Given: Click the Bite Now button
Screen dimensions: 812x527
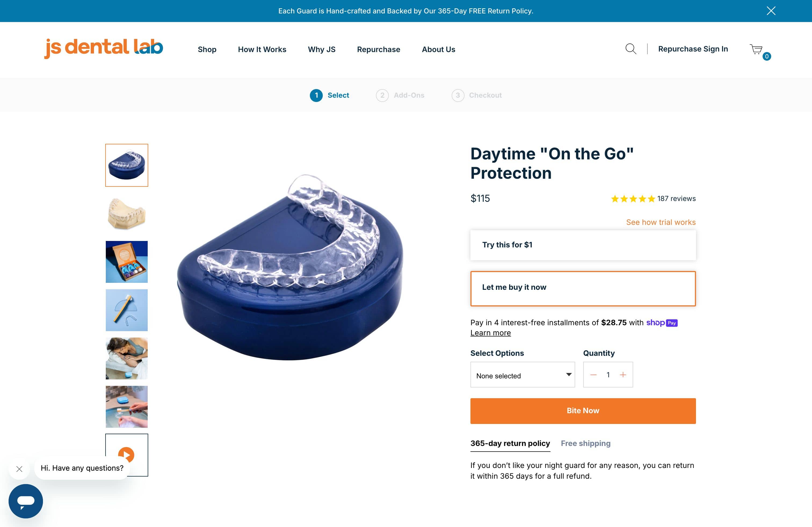Looking at the screenshot, I should (x=582, y=411).
